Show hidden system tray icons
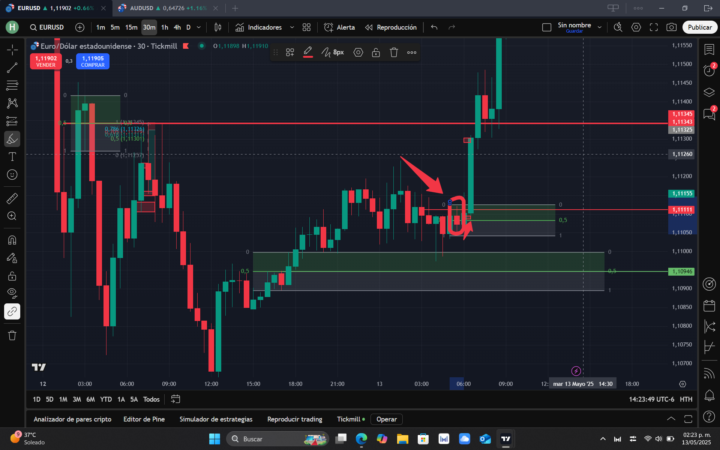The height and width of the screenshot is (450, 720). click(602, 439)
